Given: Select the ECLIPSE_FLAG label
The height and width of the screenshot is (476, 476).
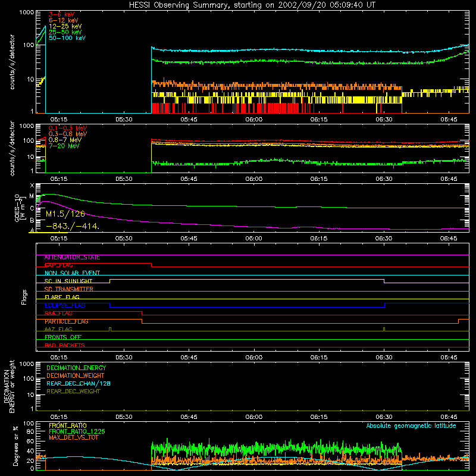Looking at the screenshot, I should [x=65, y=305].
